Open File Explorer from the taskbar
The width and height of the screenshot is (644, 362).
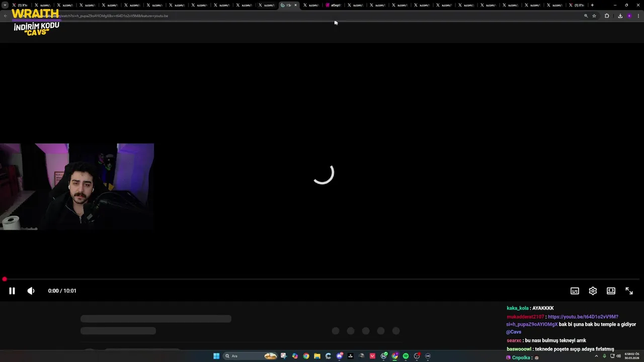[317, 356]
